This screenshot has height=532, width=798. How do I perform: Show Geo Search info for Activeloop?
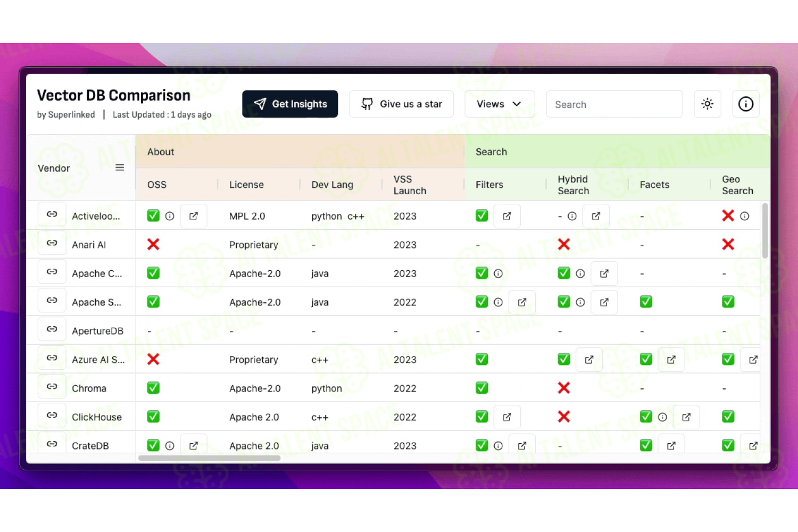pyautogui.click(x=745, y=216)
